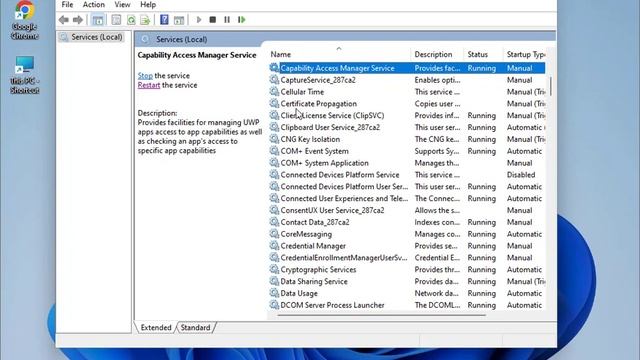
Task: Click gear icon beside COM+ Event System
Action: pyautogui.click(x=274, y=151)
